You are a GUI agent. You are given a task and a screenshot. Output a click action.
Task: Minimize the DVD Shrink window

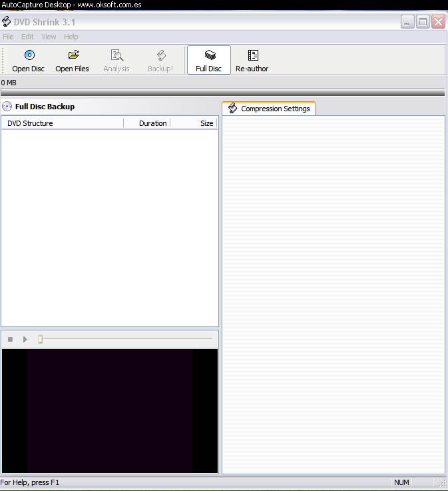(407, 22)
